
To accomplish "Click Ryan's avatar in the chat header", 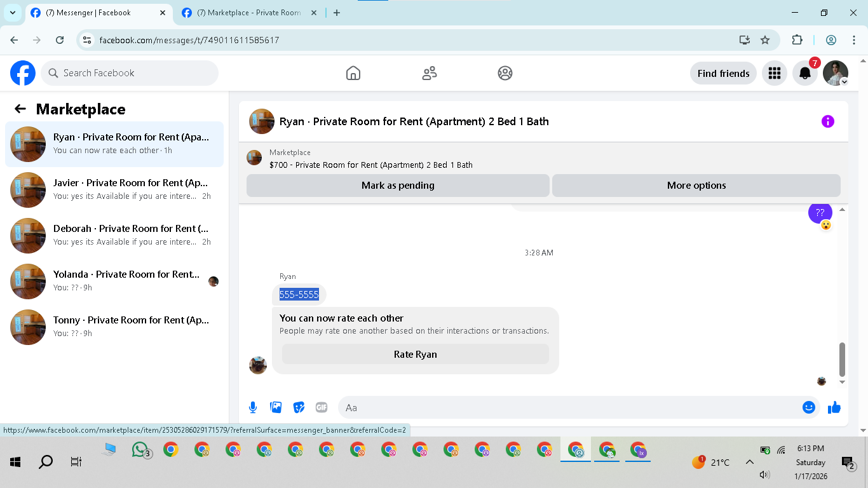I will [262, 121].
